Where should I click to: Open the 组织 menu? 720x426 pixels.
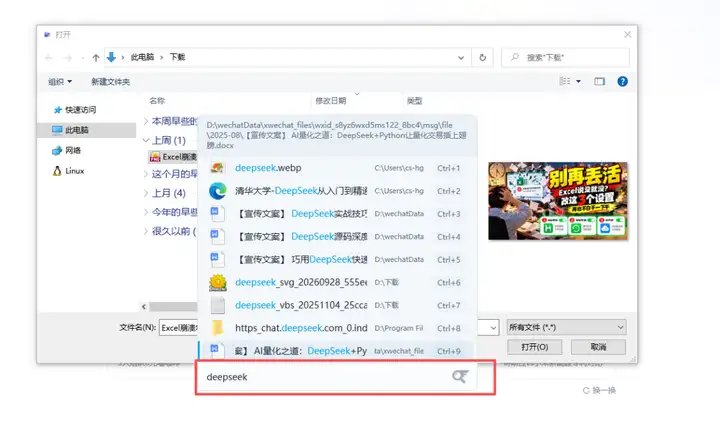pyautogui.click(x=60, y=82)
